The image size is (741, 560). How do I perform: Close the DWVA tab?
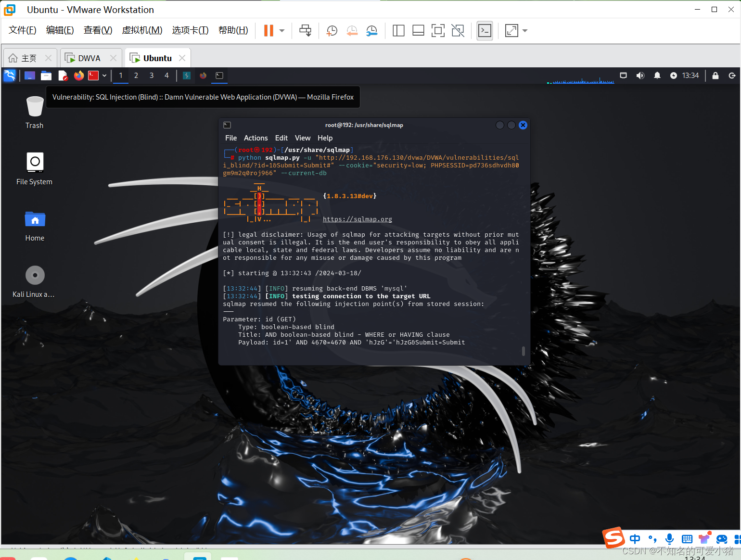click(113, 58)
